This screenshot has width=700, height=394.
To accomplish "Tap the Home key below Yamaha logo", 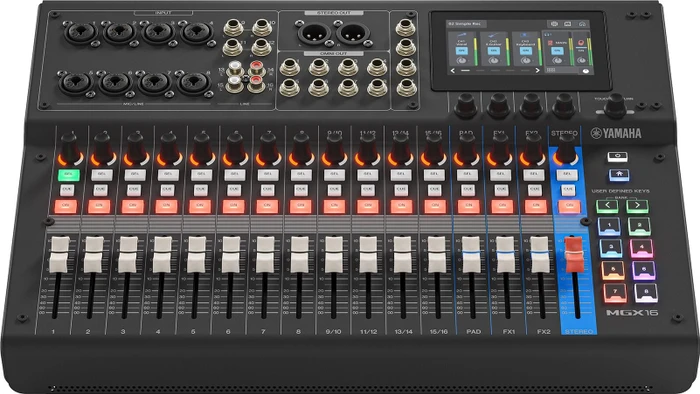I will coord(619,174).
